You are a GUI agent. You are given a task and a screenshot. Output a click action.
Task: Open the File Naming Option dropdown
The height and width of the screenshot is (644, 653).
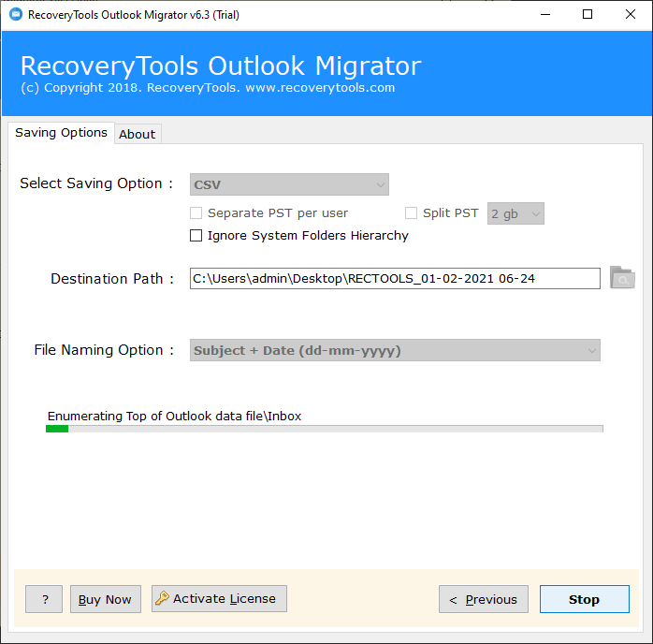click(395, 350)
